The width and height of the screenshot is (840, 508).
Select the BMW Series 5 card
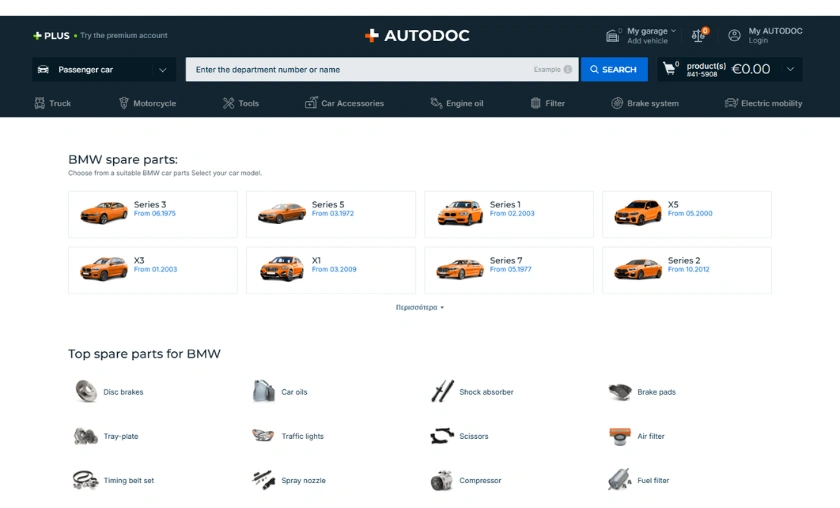(331, 214)
